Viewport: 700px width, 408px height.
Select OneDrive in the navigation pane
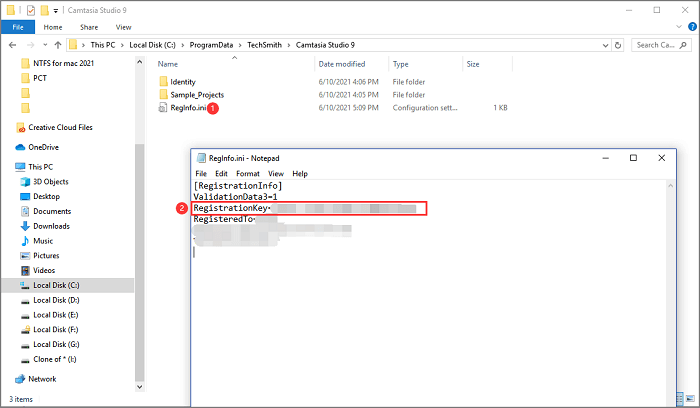(x=44, y=147)
